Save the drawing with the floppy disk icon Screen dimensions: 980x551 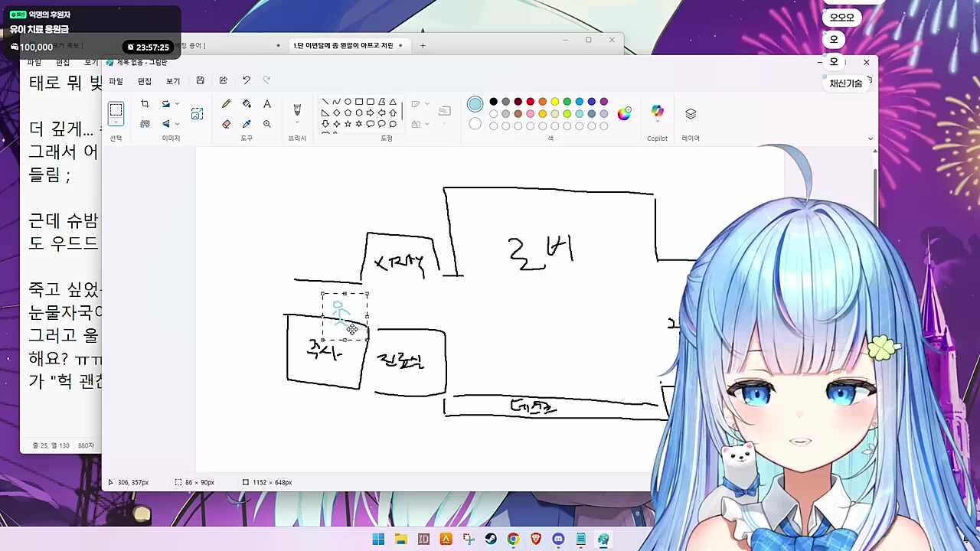point(200,80)
